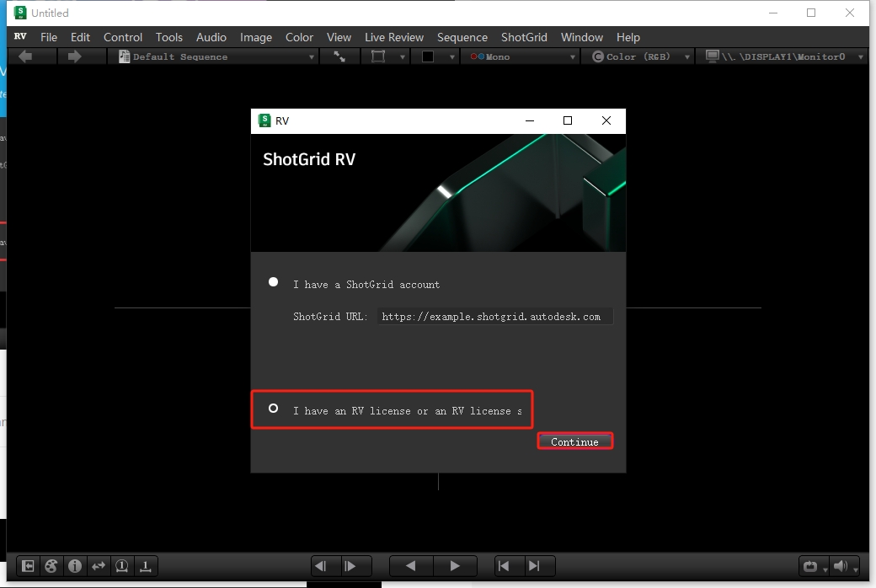Click the volume speaker icon
The image size is (876, 588).
(x=840, y=566)
